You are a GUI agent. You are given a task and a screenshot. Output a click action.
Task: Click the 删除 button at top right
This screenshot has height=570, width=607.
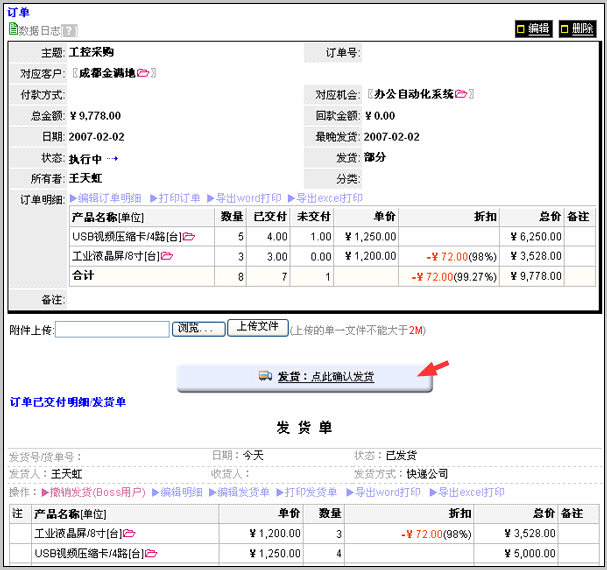click(577, 29)
